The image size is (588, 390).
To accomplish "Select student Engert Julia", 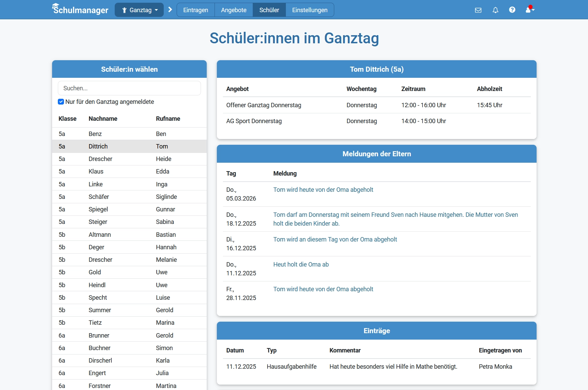I will tap(129, 373).
